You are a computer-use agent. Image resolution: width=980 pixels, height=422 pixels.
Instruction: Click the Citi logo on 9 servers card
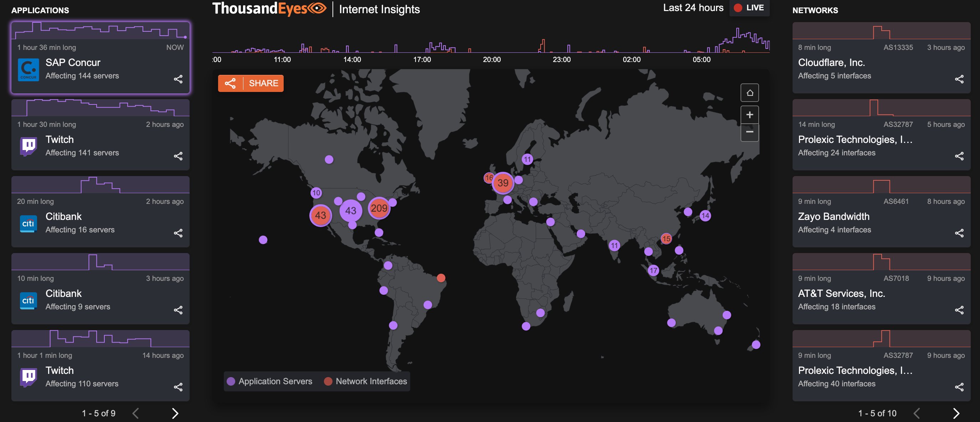click(x=29, y=300)
